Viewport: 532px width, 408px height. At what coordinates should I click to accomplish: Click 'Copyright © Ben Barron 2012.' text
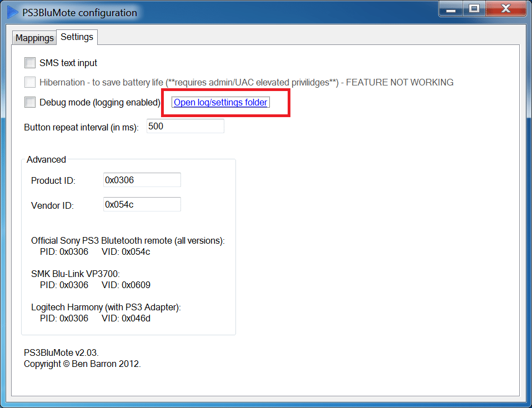point(82,364)
